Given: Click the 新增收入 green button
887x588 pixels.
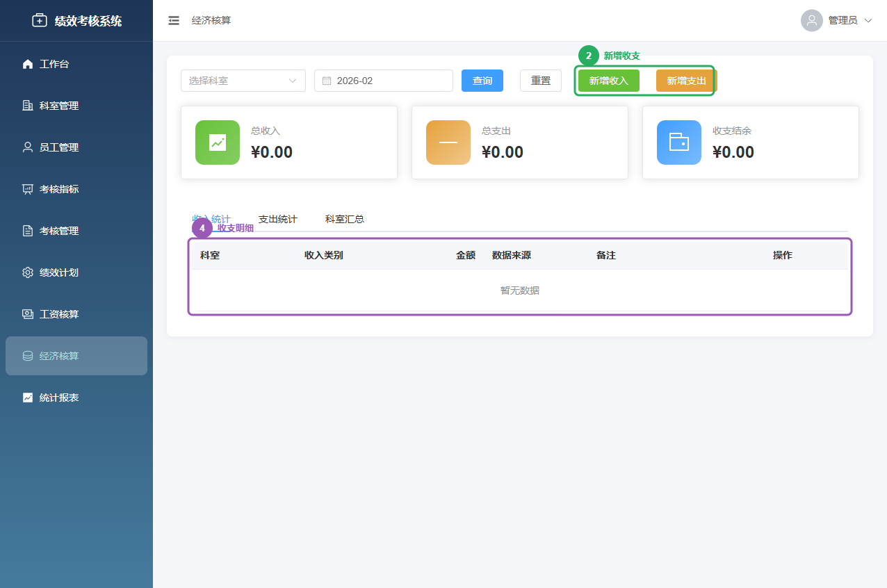Looking at the screenshot, I should (x=608, y=81).
